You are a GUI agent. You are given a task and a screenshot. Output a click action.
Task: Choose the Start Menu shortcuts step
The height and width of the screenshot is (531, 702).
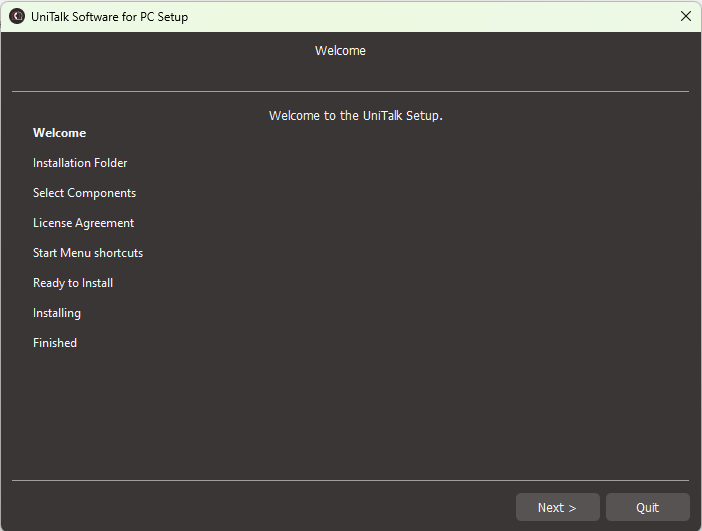pyautogui.click(x=88, y=253)
